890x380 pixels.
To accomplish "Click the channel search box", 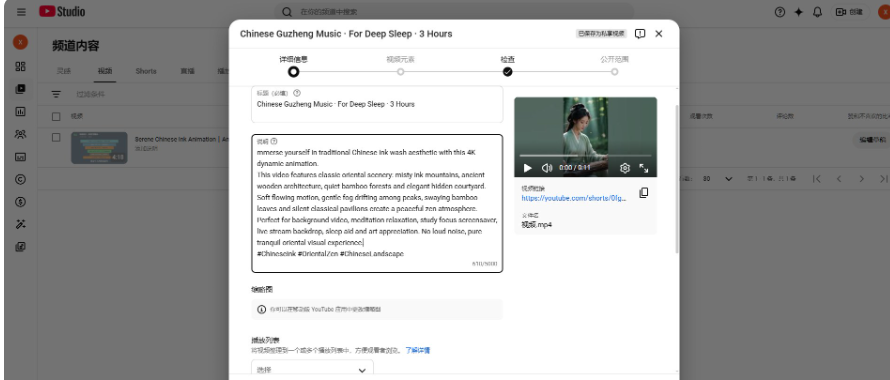I will coord(454,11).
